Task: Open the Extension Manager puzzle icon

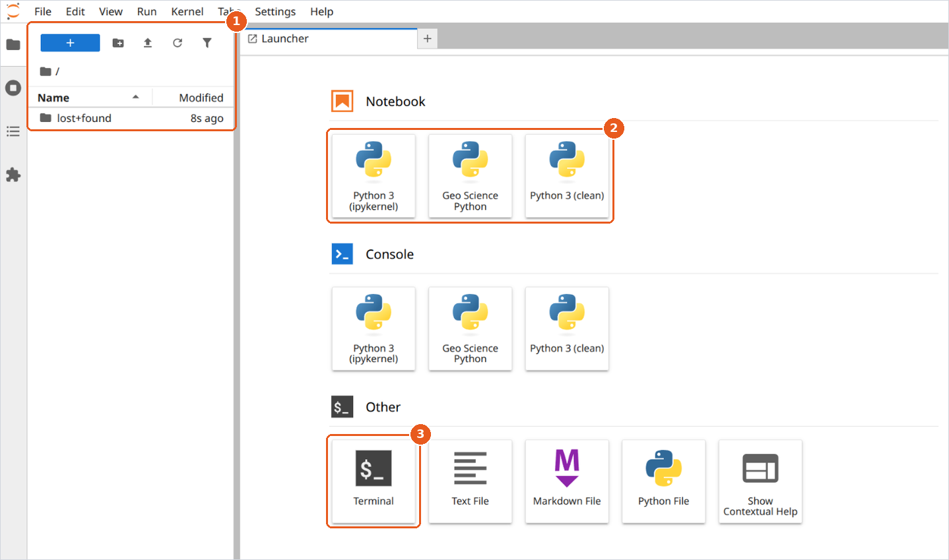Action: click(x=13, y=175)
